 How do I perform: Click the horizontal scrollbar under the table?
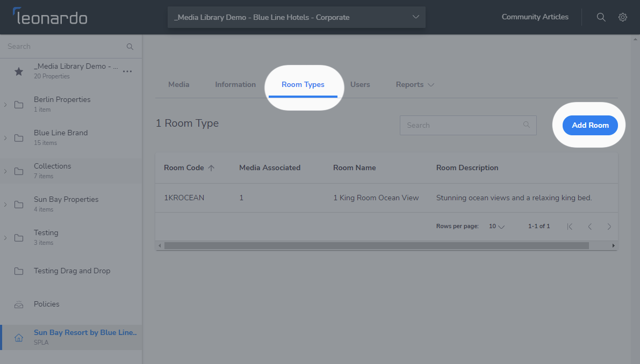click(376, 246)
